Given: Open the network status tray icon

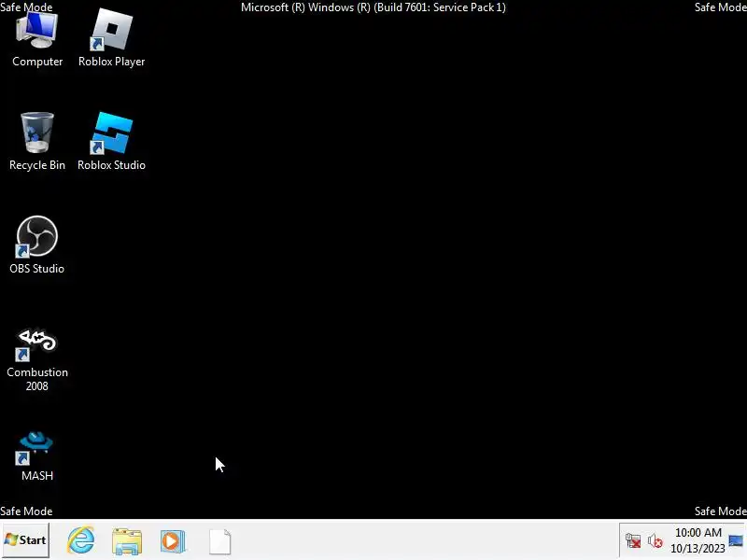Looking at the screenshot, I should (633, 541).
